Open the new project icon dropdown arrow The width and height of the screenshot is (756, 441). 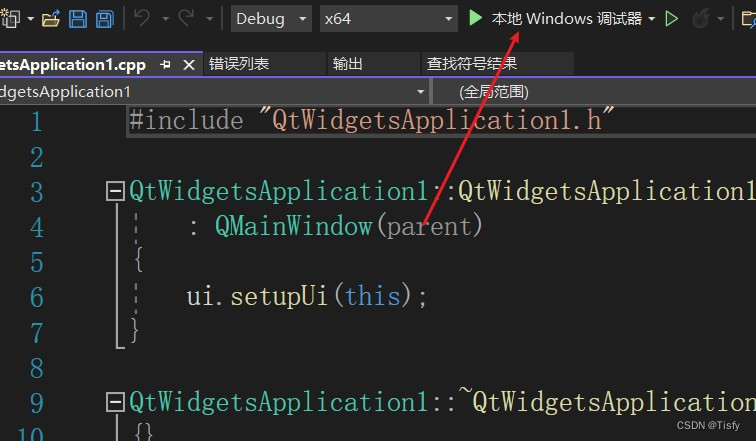(31, 19)
